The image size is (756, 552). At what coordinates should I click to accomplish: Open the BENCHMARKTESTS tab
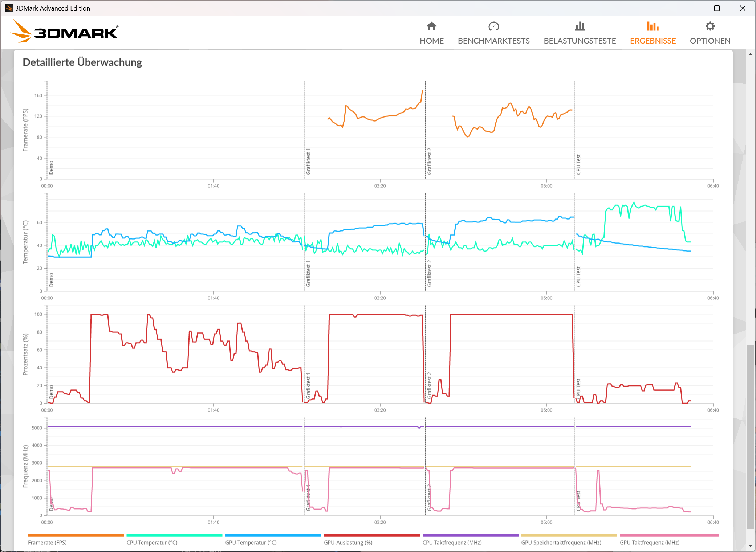(x=493, y=41)
